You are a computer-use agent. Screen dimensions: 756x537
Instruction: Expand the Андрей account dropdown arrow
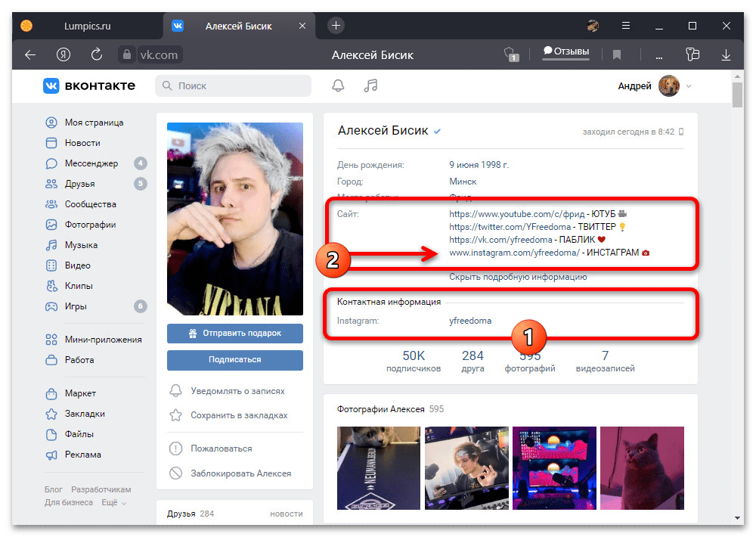click(x=689, y=86)
